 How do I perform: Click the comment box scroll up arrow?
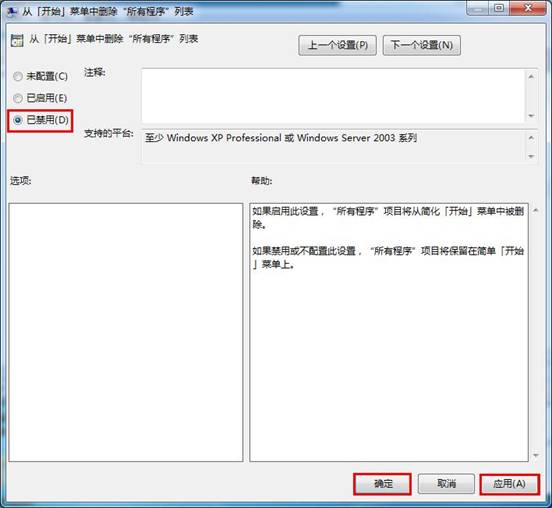coord(531,76)
